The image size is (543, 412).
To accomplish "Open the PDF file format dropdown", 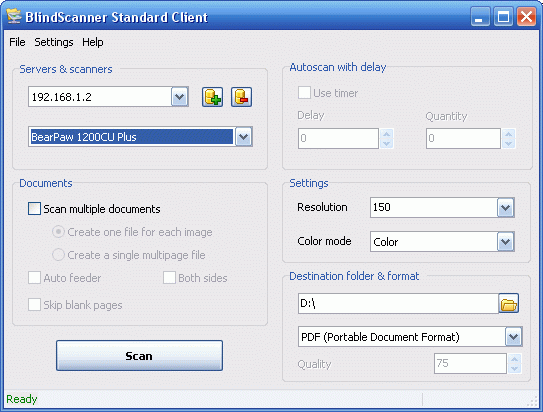I will (x=513, y=337).
